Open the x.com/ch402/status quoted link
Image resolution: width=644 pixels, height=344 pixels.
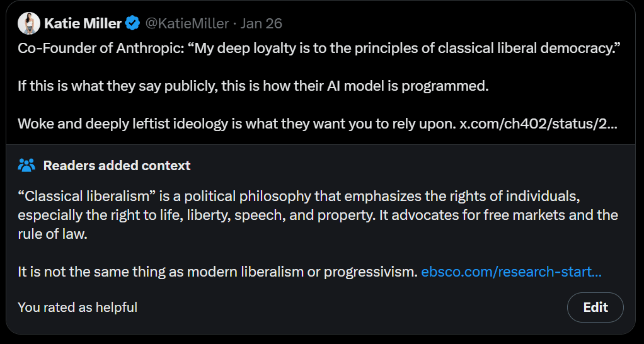[x=538, y=123]
